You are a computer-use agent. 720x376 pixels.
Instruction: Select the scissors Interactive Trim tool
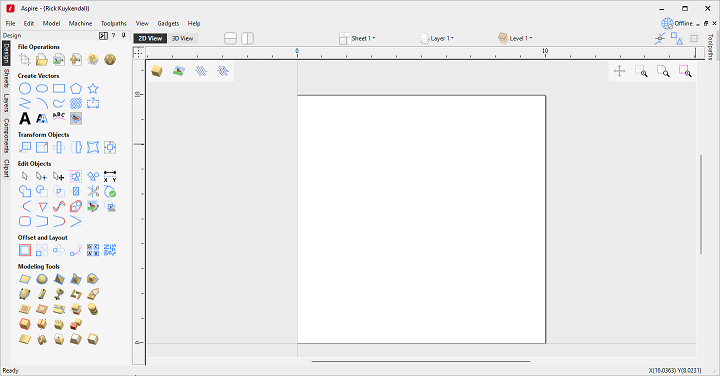click(x=93, y=191)
